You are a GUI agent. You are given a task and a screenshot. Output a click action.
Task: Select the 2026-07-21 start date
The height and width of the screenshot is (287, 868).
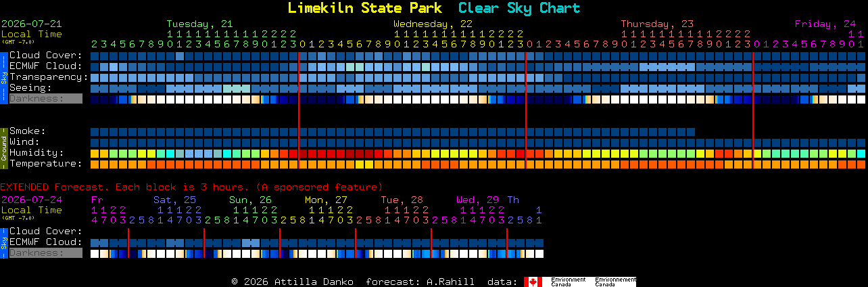click(32, 24)
